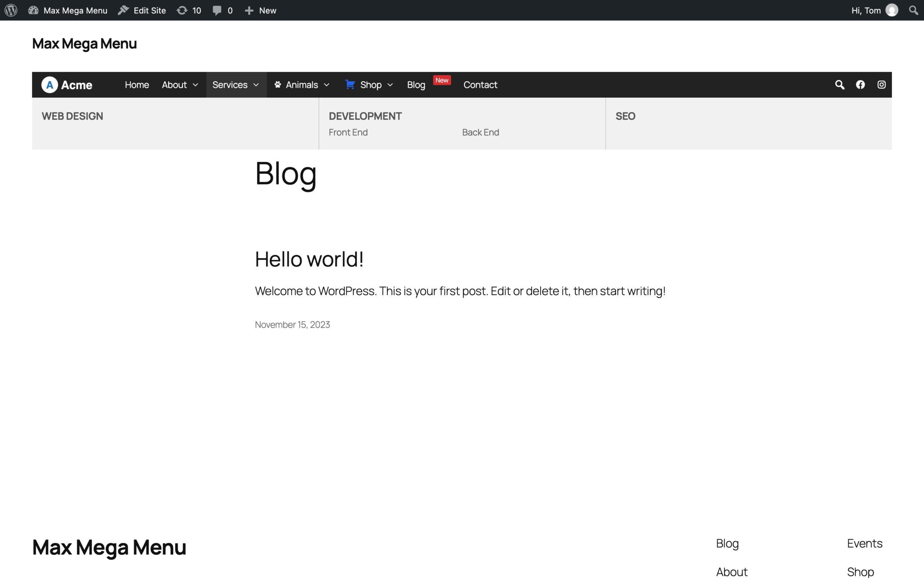This screenshot has width=924, height=578.
Task: Expand the Animals dropdown chevron
Action: click(326, 85)
